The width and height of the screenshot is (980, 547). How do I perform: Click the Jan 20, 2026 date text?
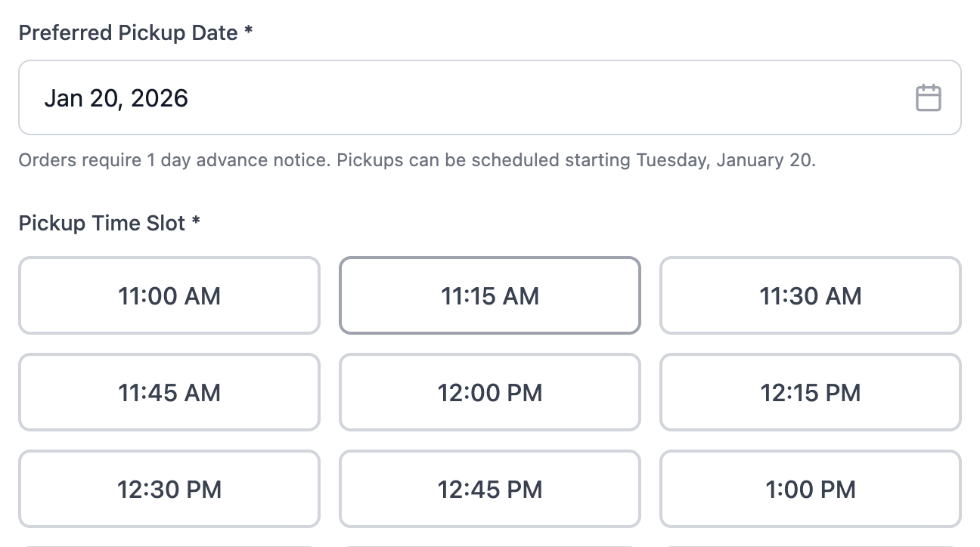117,97
